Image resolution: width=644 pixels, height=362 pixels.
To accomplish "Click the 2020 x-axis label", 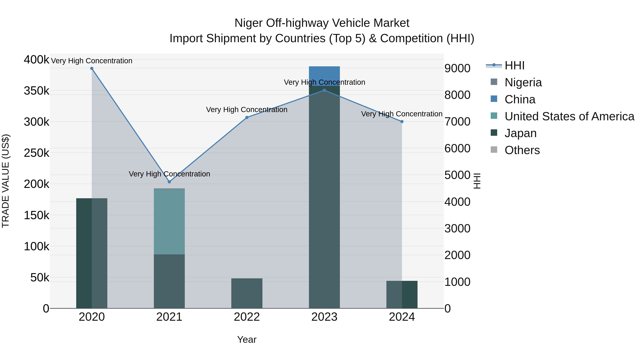I will pos(92,317).
